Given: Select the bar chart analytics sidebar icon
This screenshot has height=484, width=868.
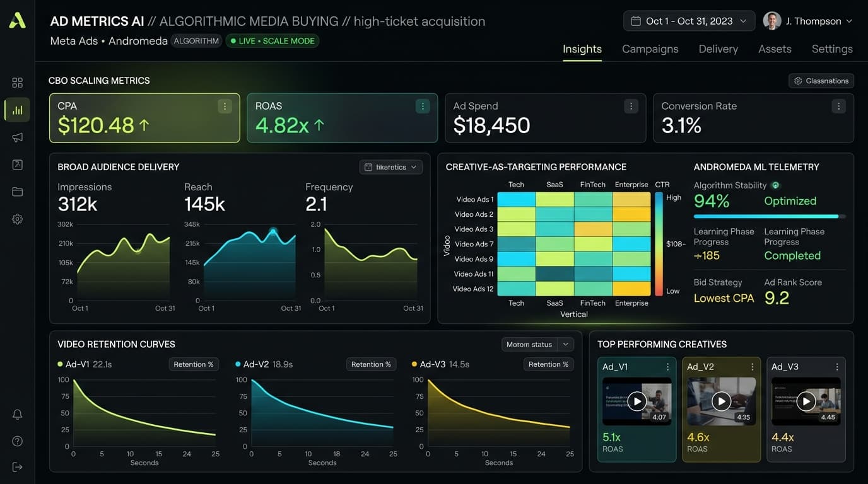Looking at the screenshot, I should [18, 110].
